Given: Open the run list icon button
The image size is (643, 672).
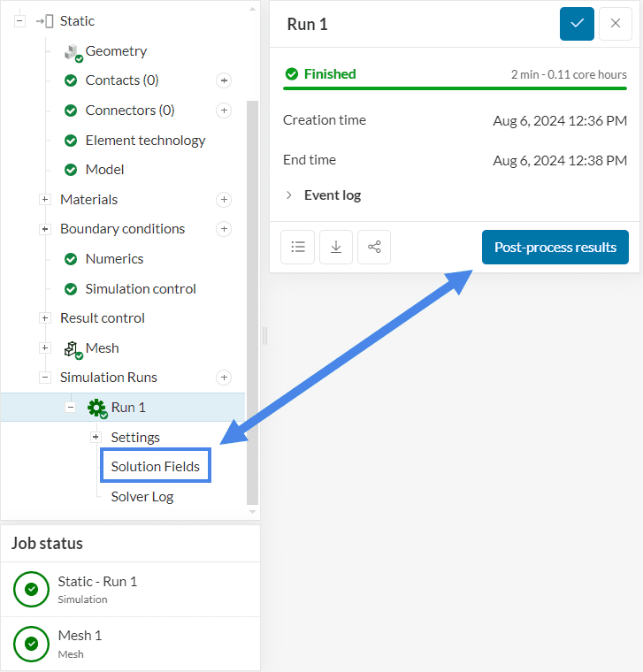Looking at the screenshot, I should pos(298,248).
